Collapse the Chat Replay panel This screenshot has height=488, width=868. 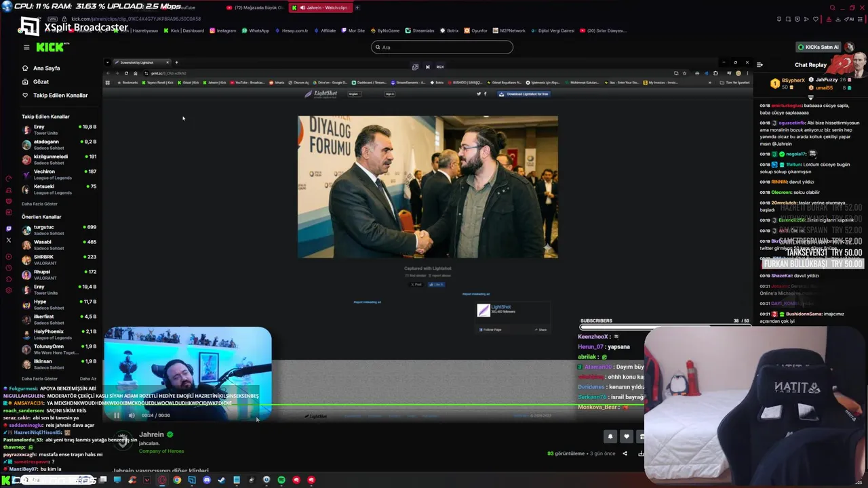759,65
